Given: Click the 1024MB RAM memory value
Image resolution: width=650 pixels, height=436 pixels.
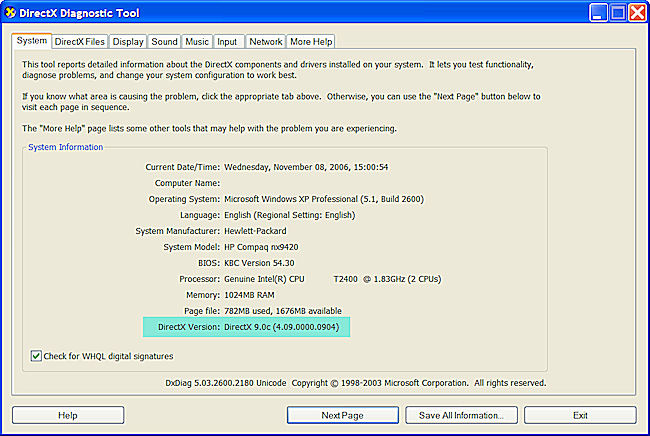Looking at the screenshot, I should [249, 295].
